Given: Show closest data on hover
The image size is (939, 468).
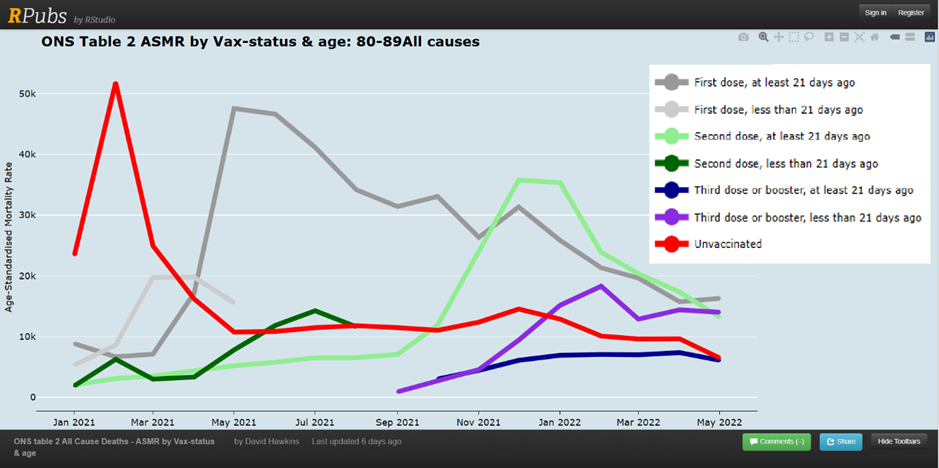Looking at the screenshot, I should click(894, 37).
